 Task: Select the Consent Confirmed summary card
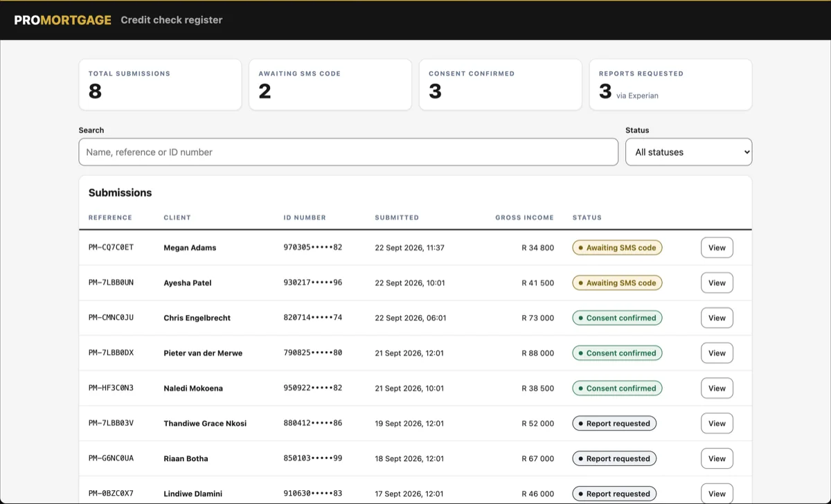click(x=501, y=84)
